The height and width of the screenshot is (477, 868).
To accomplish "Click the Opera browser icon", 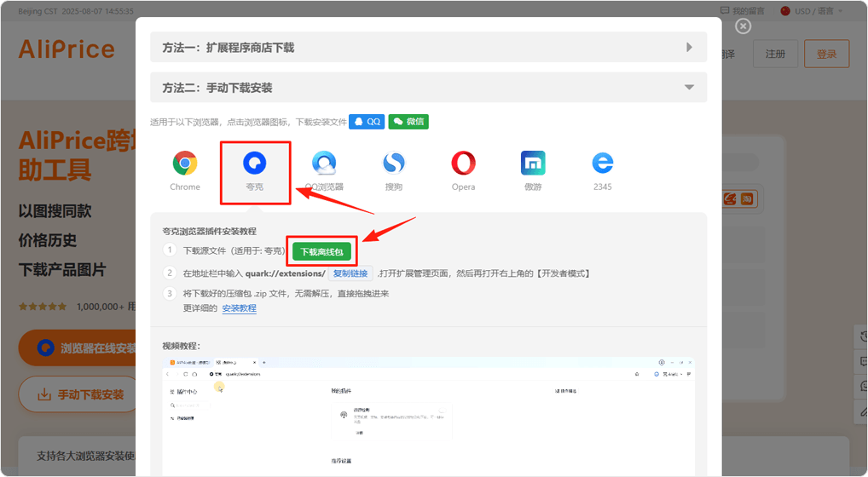I will pyautogui.click(x=463, y=163).
